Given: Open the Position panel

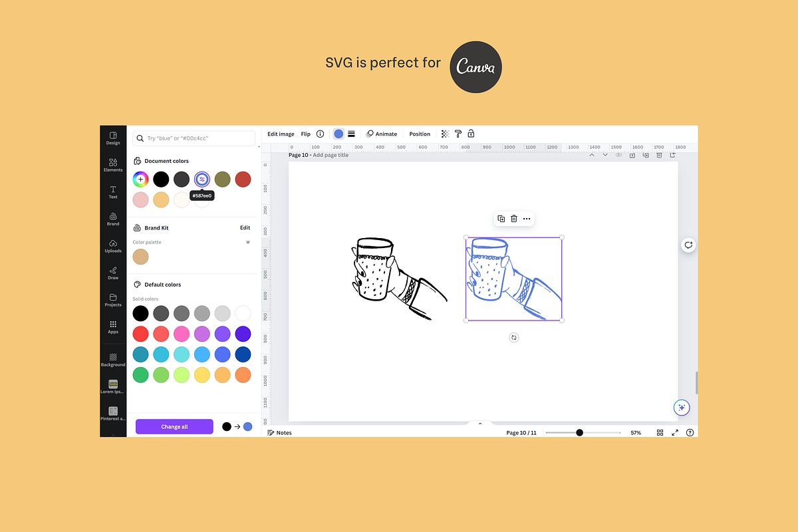Looking at the screenshot, I should tap(420, 134).
